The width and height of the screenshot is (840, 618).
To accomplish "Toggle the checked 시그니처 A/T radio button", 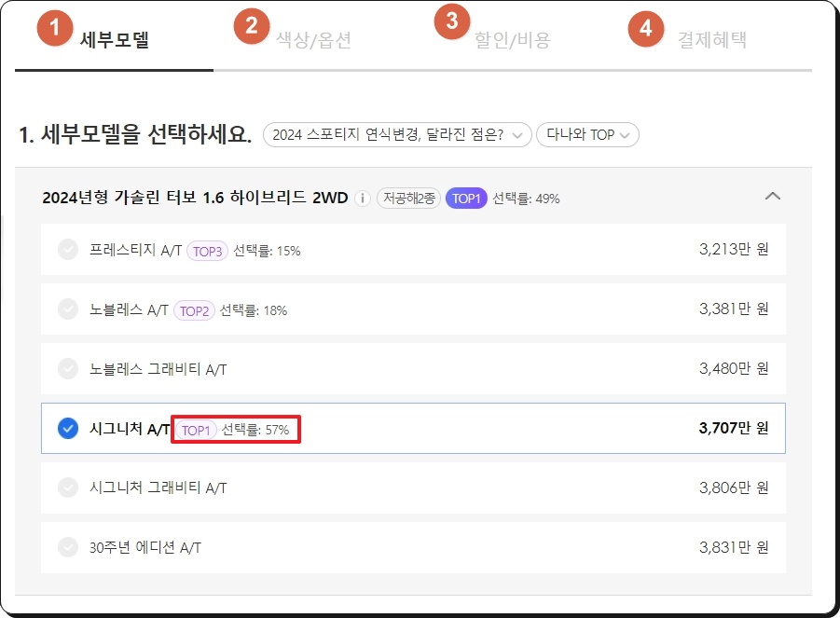I will coord(68,429).
